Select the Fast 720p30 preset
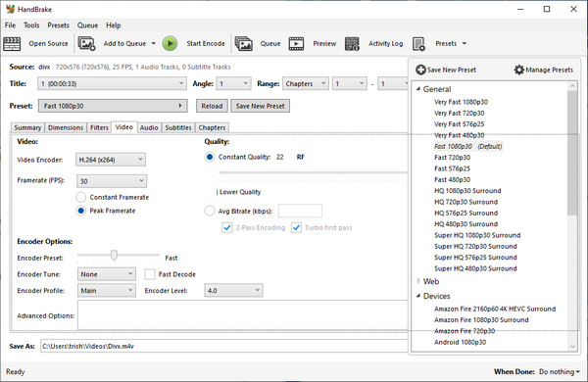588x382 pixels. coord(452,158)
